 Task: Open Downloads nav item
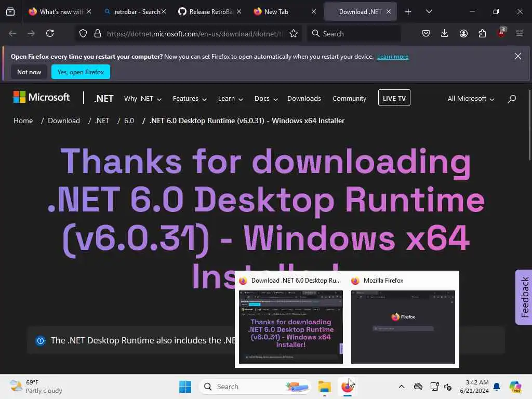(304, 99)
